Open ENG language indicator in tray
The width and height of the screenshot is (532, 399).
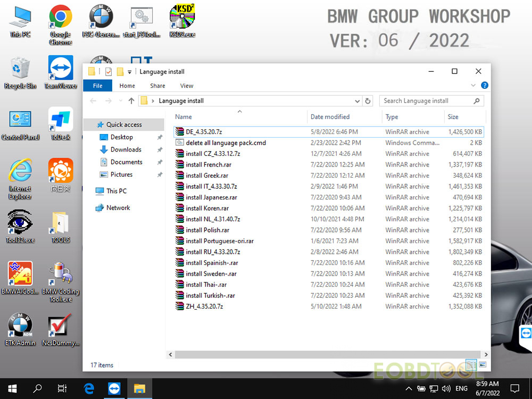click(461, 388)
